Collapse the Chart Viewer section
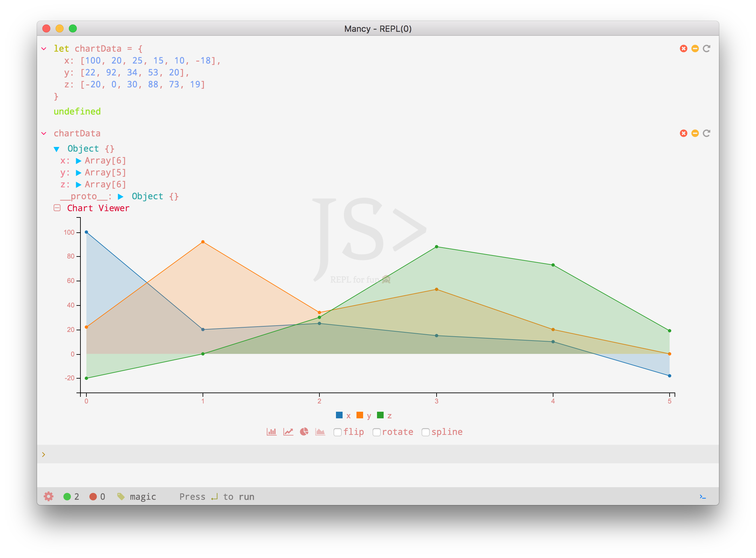Screen dimensions: 756x558 pyautogui.click(x=57, y=208)
